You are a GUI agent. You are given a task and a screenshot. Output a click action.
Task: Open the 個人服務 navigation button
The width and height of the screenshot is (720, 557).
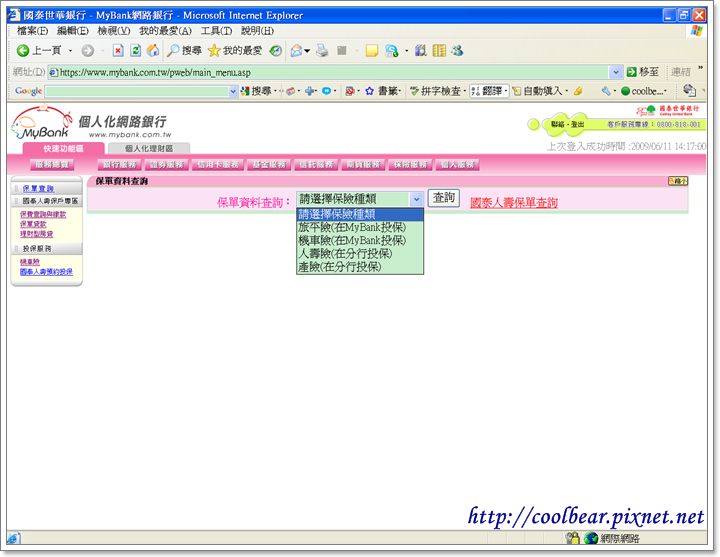pos(457,164)
